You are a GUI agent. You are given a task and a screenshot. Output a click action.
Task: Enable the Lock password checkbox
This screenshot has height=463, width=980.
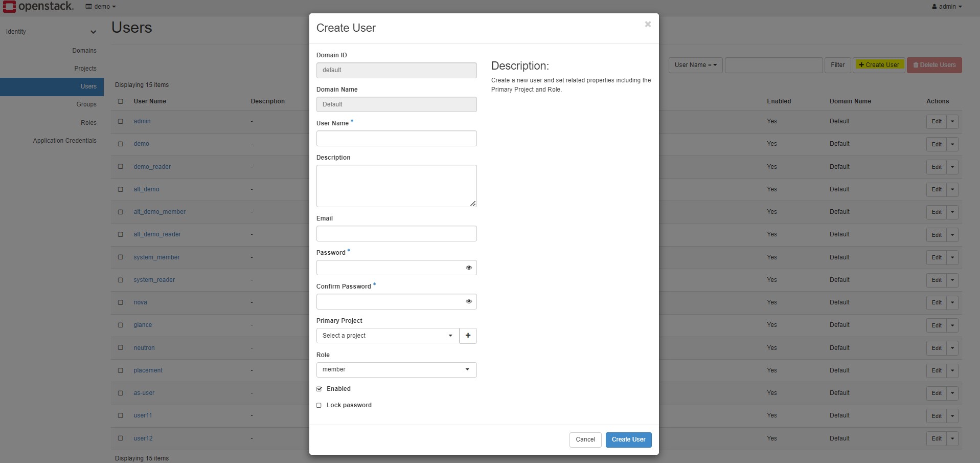pos(319,405)
